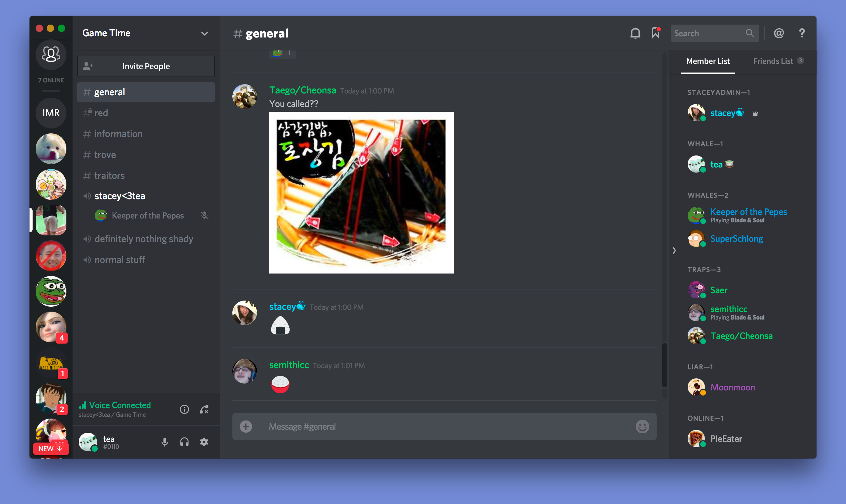Image resolution: width=846 pixels, height=504 pixels.
Task: Toggle mute on definitely nothing shady channel
Action: pos(87,239)
